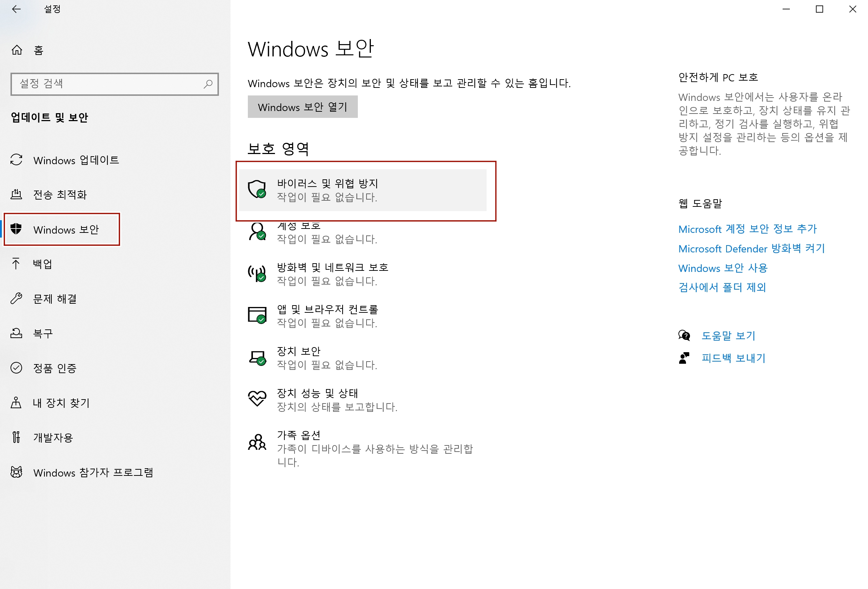868x589 pixels.
Task: Click the family options people icon
Action: [257, 442]
